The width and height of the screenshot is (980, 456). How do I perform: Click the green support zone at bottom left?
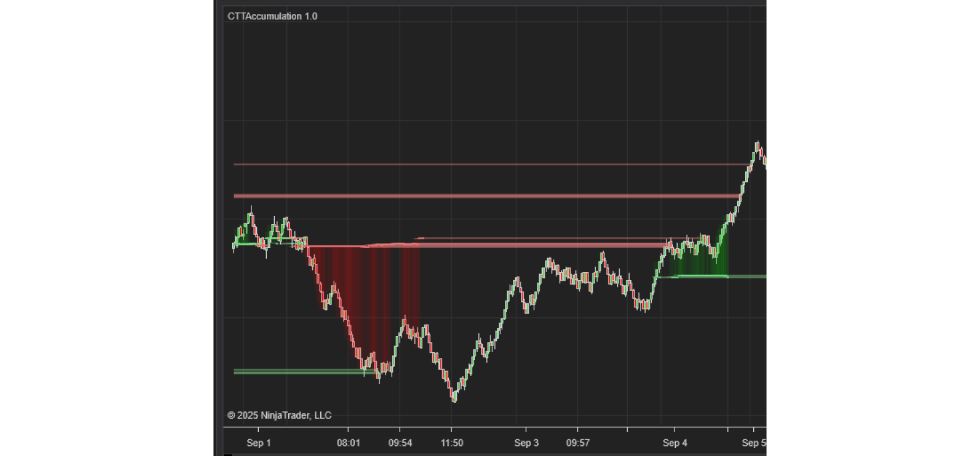click(297, 371)
